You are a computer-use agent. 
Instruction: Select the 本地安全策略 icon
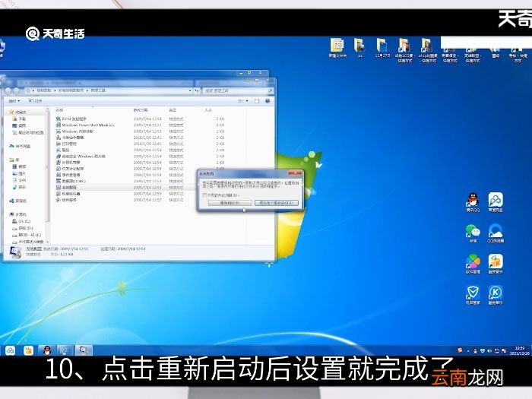[59, 138]
